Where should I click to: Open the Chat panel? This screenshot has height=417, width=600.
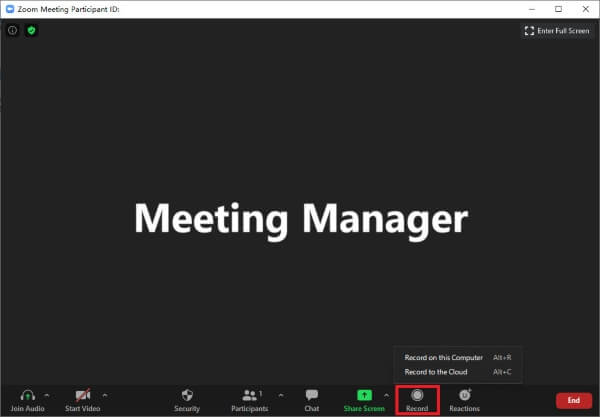pyautogui.click(x=312, y=395)
